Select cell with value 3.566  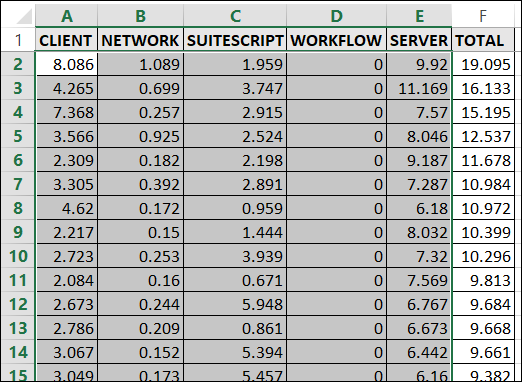66,136
